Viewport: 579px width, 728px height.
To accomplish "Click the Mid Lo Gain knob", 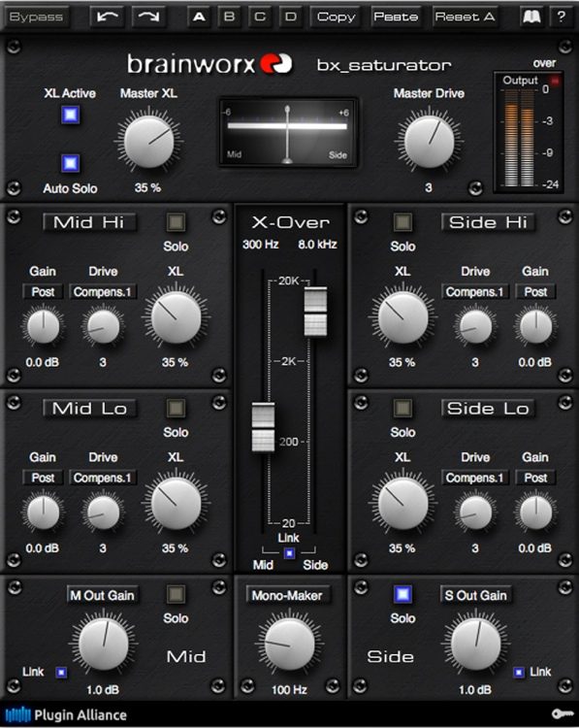I will click(43, 513).
